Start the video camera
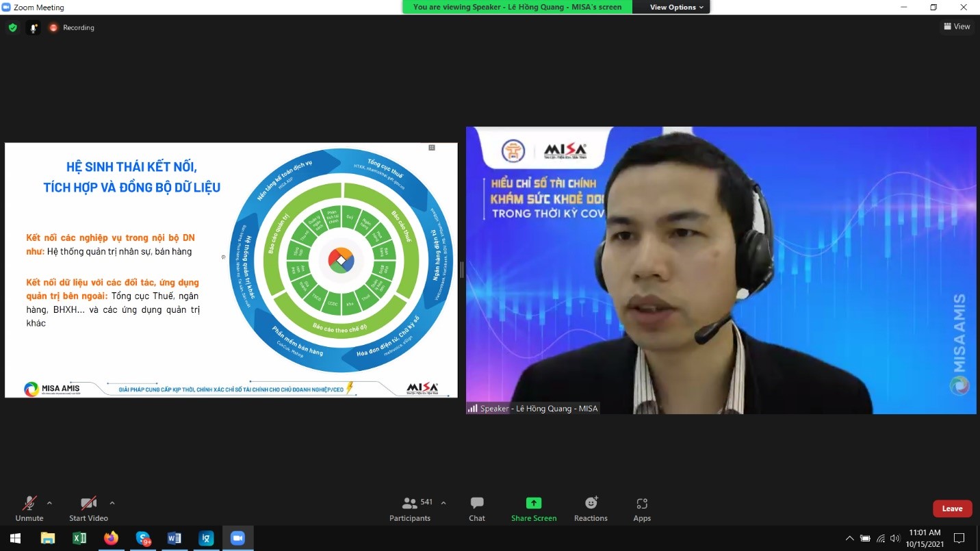This screenshot has height=551, width=980. pos(88,509)
